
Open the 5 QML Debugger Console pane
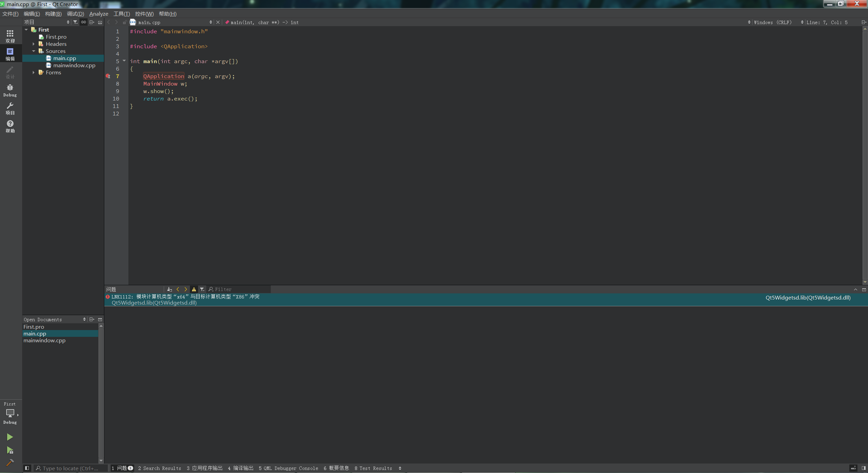point(288,468)
